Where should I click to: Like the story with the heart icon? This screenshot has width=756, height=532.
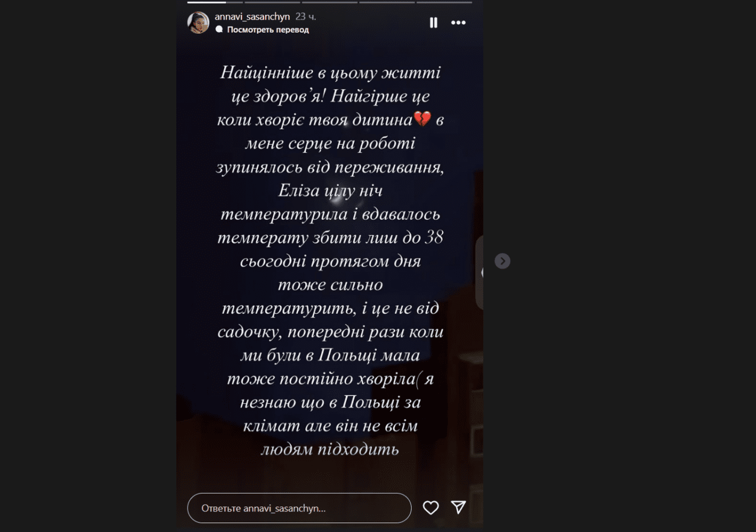click(x=431, y=508)
